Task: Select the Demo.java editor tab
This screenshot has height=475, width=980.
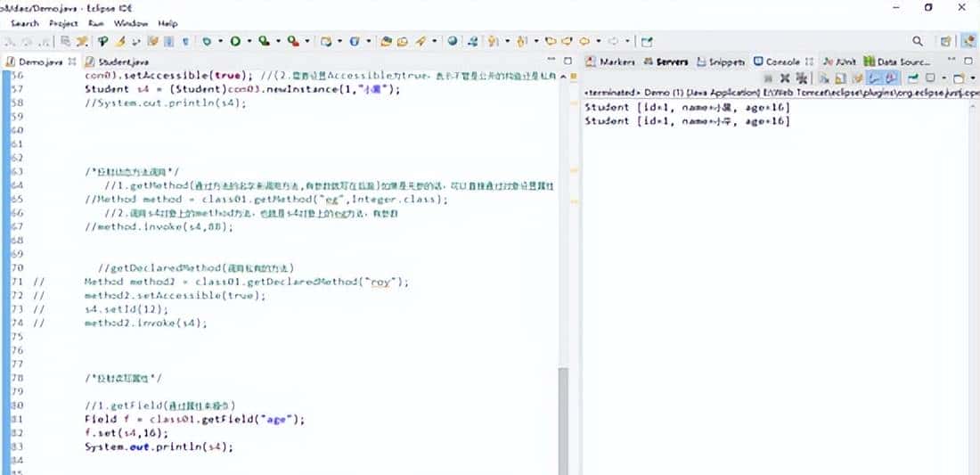Action: pos(35,61)
